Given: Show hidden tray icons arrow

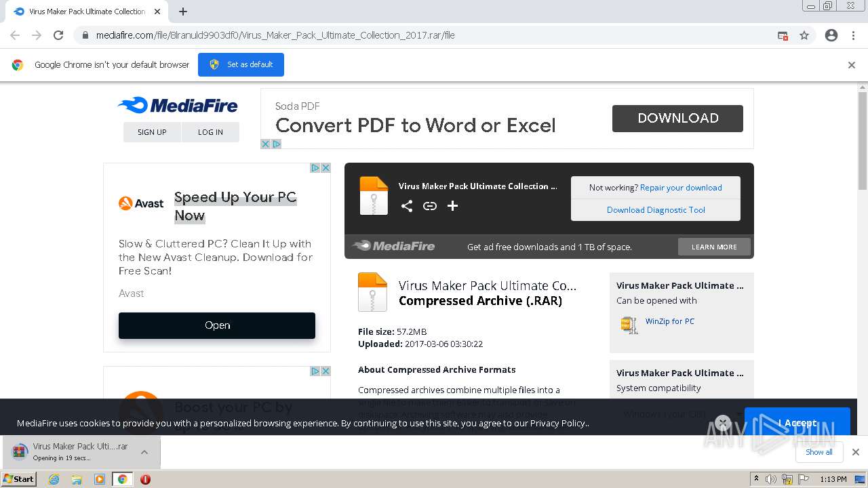Looking at the screenshot, I should tap(756, 479).
